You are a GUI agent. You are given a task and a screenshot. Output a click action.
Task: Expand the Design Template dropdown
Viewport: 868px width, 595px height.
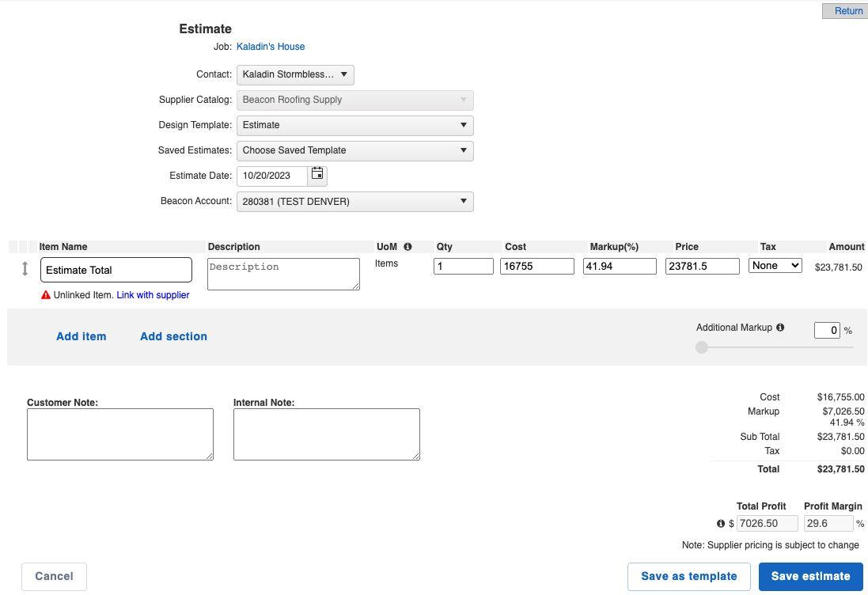354,125
